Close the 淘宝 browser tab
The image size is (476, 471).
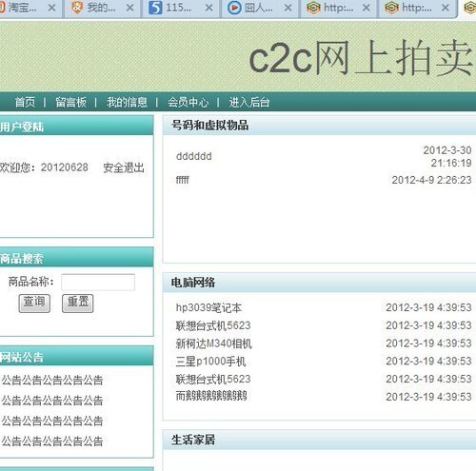point(51,8)
